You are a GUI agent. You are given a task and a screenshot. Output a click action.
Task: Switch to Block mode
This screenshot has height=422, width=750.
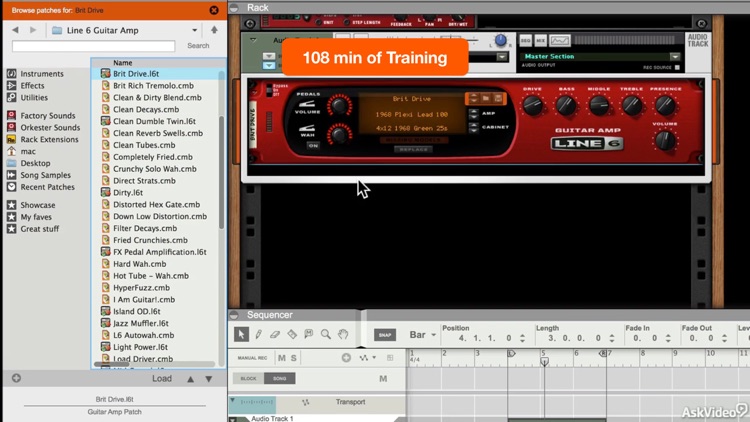(x=248, y=378)
